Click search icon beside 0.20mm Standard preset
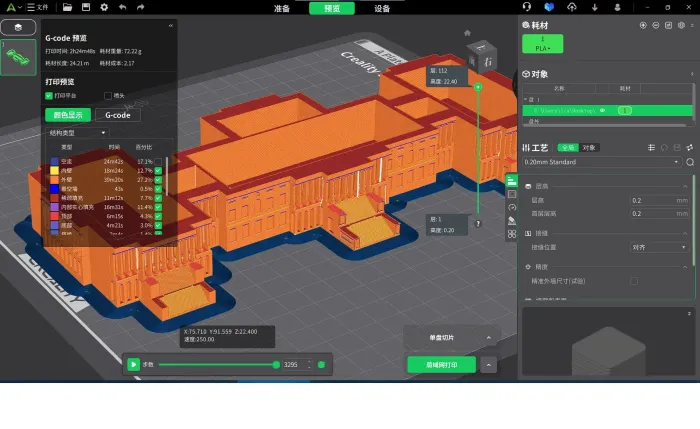The image size is (700, 429). point(690,161)
